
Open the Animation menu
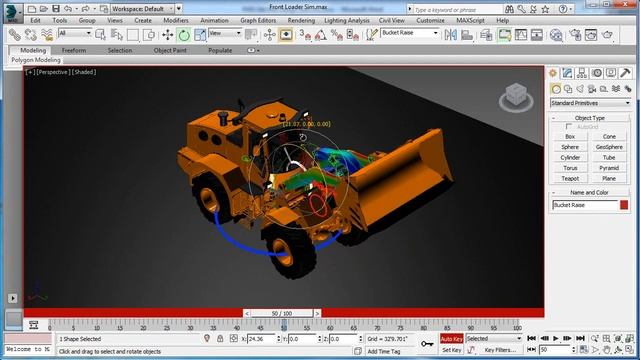214,20
